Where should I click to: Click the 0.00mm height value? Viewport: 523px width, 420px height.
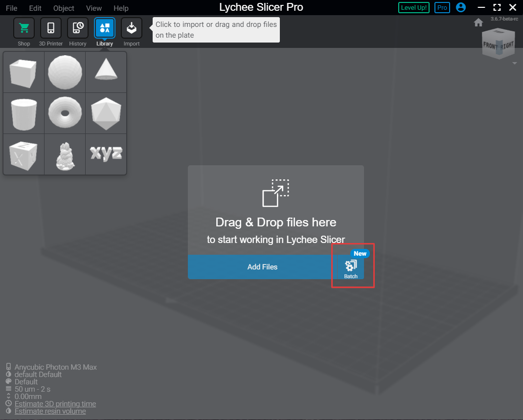pos(28,397)
